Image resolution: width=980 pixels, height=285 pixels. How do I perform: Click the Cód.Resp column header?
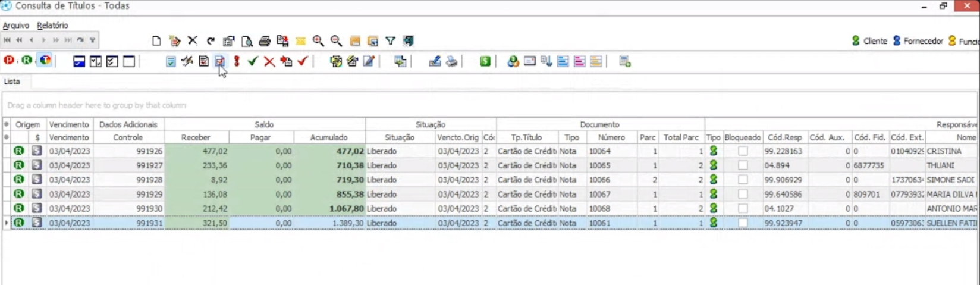[x=785, y=137]
